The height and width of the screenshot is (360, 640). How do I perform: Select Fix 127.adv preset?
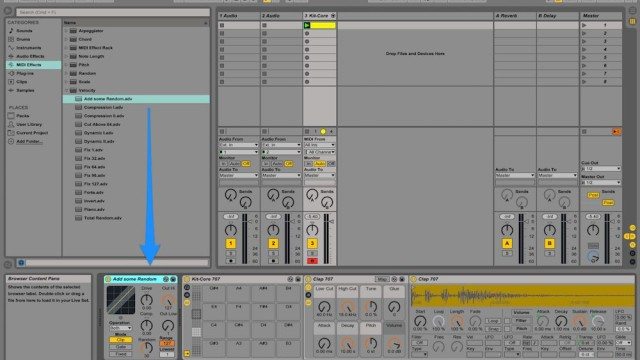pyautogui.click(x=96, y=184)
